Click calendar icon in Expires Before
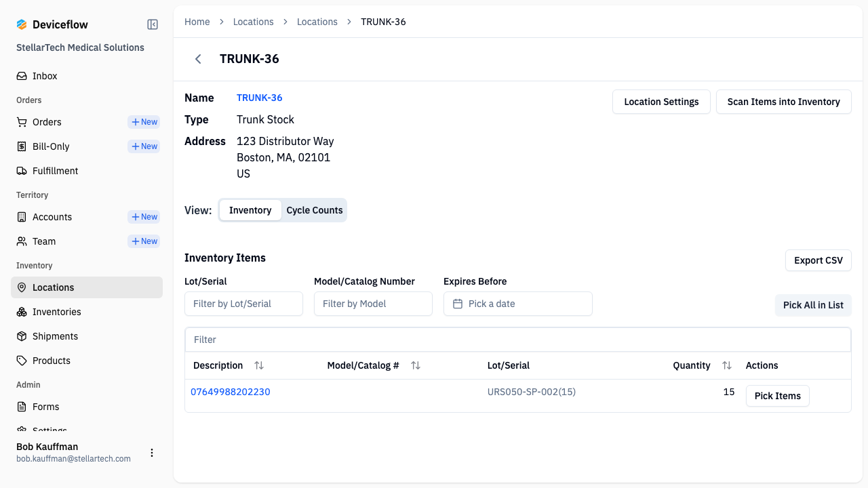The width and height of the screenshot is (868, 488). 458,304
